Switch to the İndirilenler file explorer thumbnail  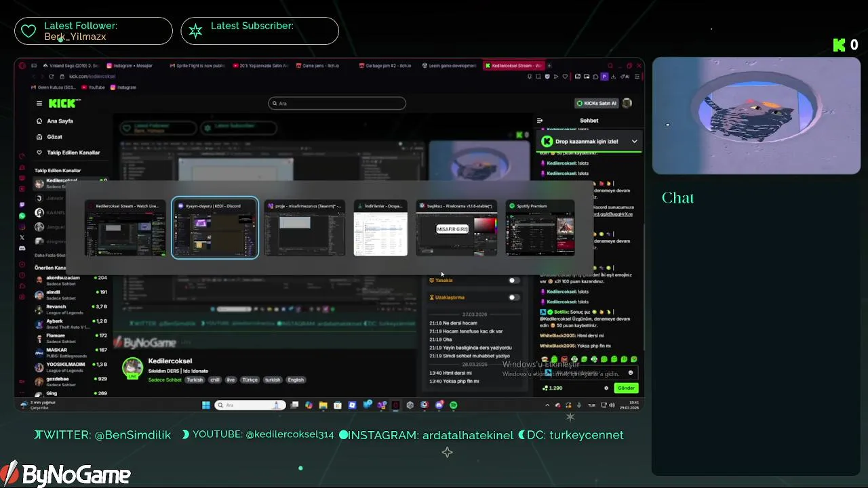click(380, 228)
